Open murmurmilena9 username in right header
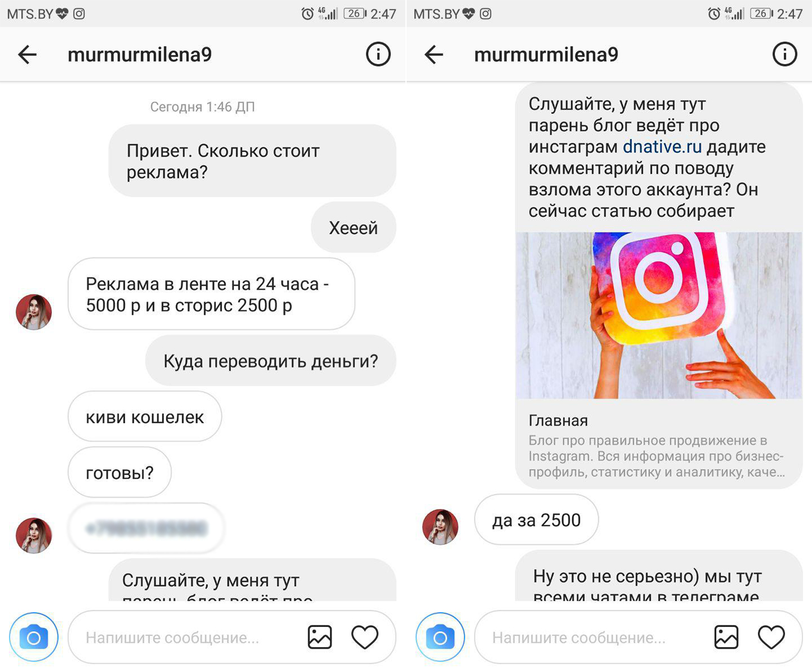Viewport: 812px width, 669px height. 546,55
